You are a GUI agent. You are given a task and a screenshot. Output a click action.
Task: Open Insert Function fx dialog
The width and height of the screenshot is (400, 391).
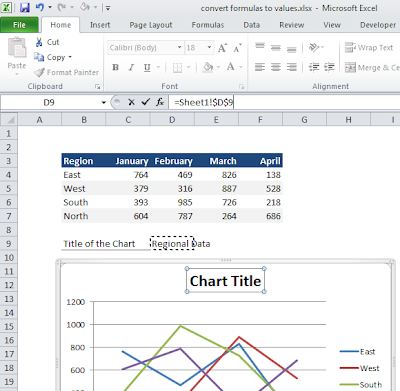tap(160, 102)
